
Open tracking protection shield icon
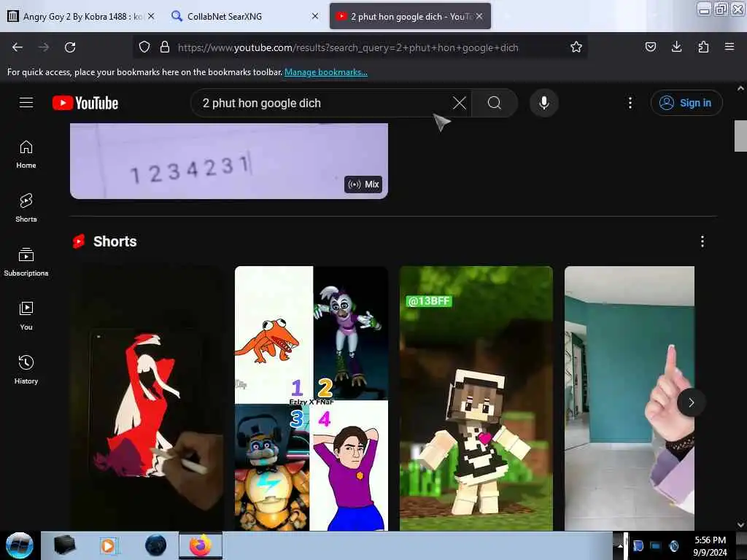pyautogui.click(x=144, y=47)
